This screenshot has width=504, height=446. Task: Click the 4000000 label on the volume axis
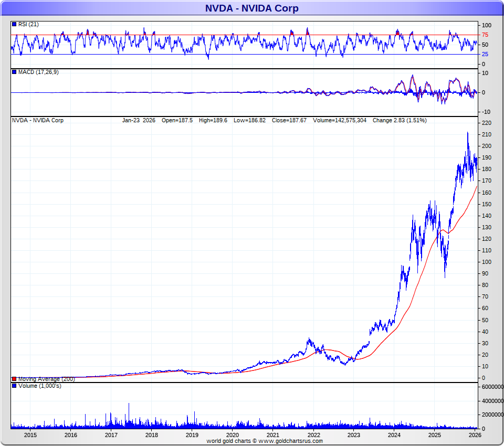pyautogui.click(x=492, y=401)
